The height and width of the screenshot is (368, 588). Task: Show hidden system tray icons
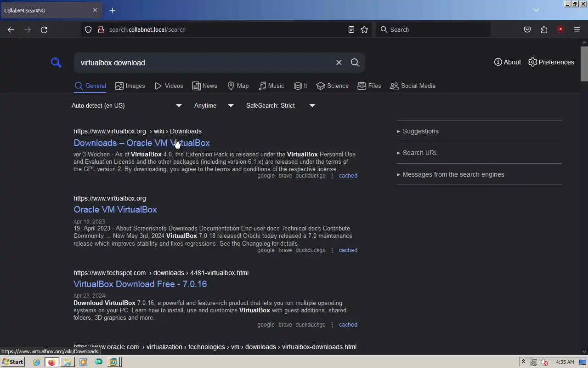coord(523,362)
